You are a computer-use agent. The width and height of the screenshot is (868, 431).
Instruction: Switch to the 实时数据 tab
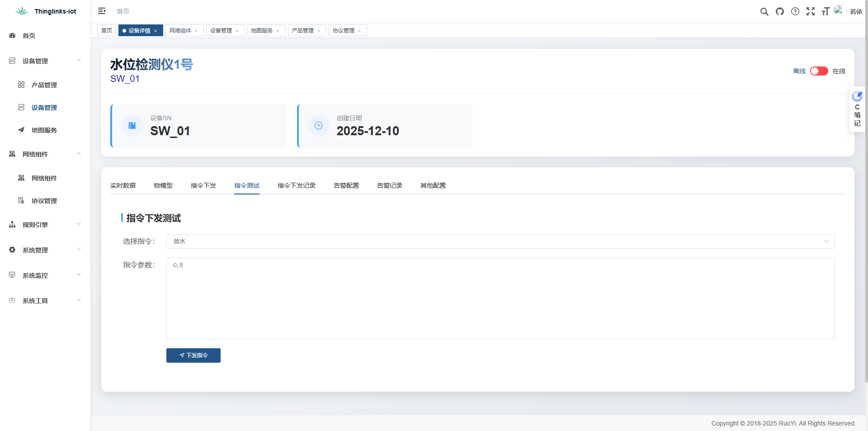123,185
